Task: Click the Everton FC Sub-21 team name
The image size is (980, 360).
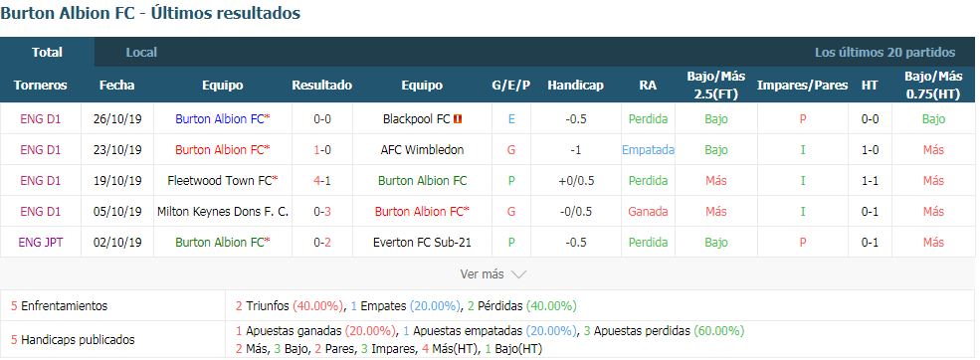Action: tap(423, 243)
